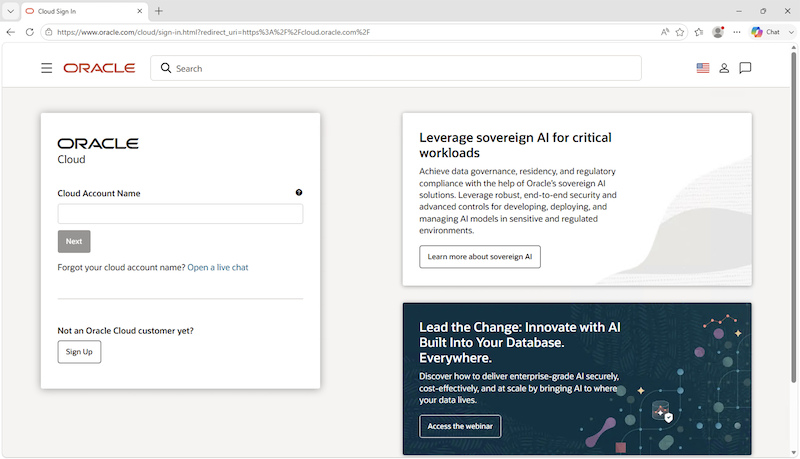The image size is (800, 459).
Task: Click the Cloud Account Name help icon
Action: tap(299, 192)
